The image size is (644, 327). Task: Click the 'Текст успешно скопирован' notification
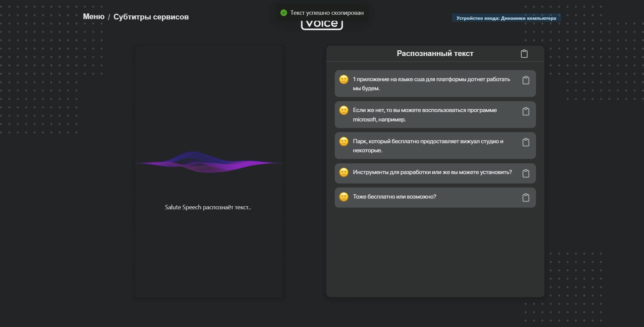click(x=327, y=13)
